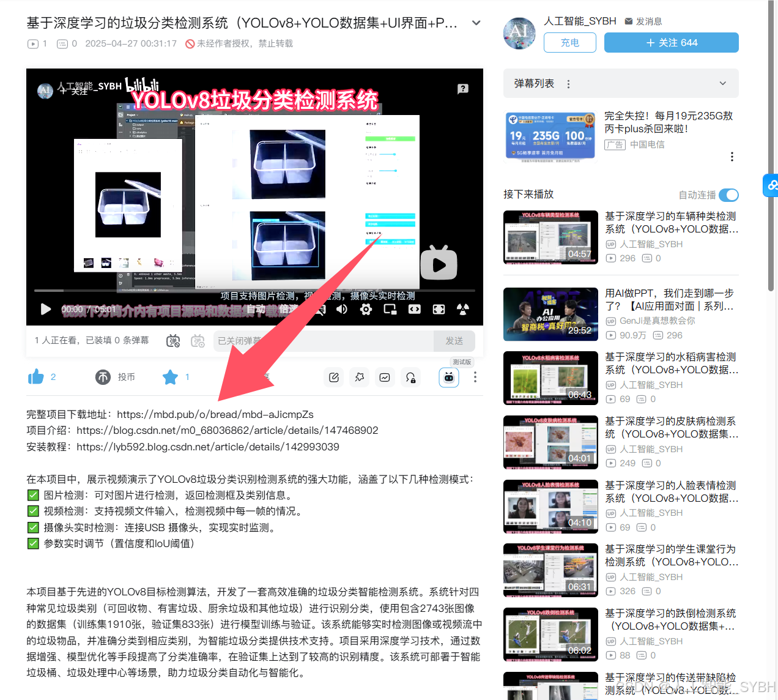This screenshot has height=700, width=778.
Task: Click the page vertical scrollbar
Action: 772,147
